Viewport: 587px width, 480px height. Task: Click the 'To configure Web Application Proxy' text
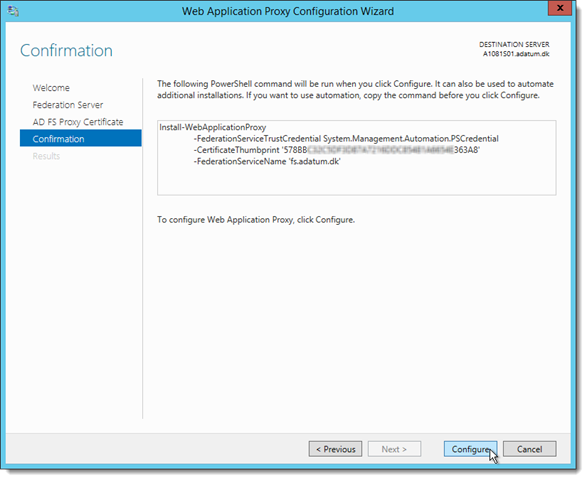[x=256, y=220]
